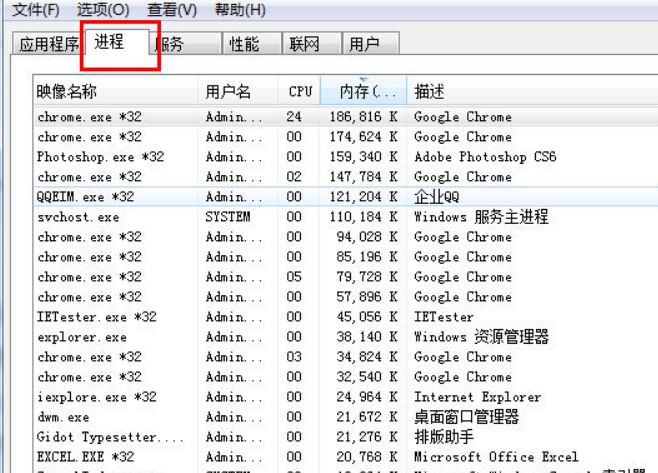Screen dimensions: 658x473
Task: Show the 性能 tab
Action: [244, 44]
